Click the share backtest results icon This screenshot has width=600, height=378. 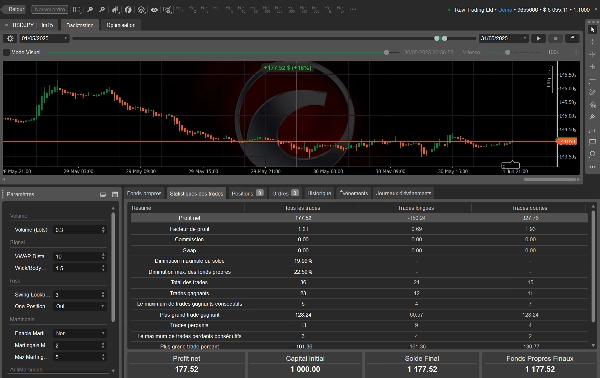click(572, 38)
